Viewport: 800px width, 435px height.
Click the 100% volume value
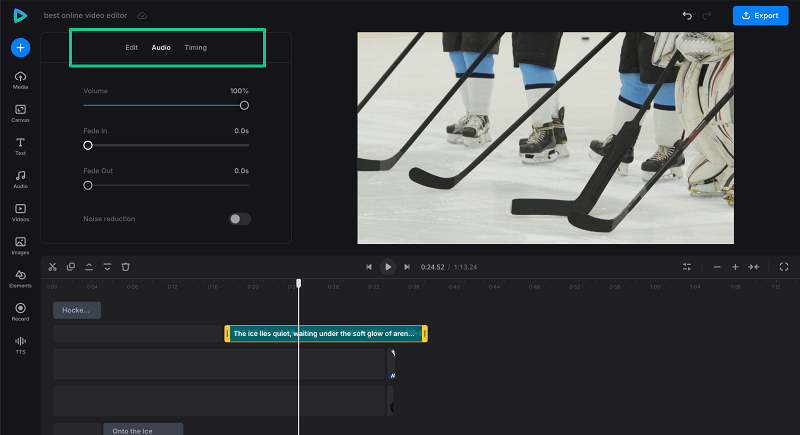(x=239, y=91)
